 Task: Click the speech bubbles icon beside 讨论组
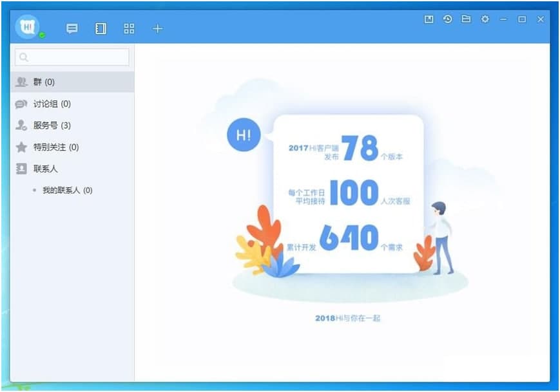tap(21, 104)
